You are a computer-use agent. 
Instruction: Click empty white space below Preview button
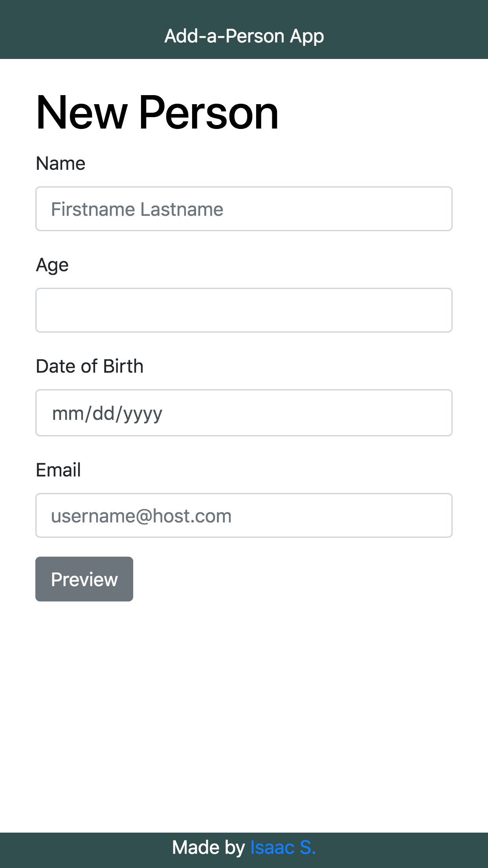244,708
